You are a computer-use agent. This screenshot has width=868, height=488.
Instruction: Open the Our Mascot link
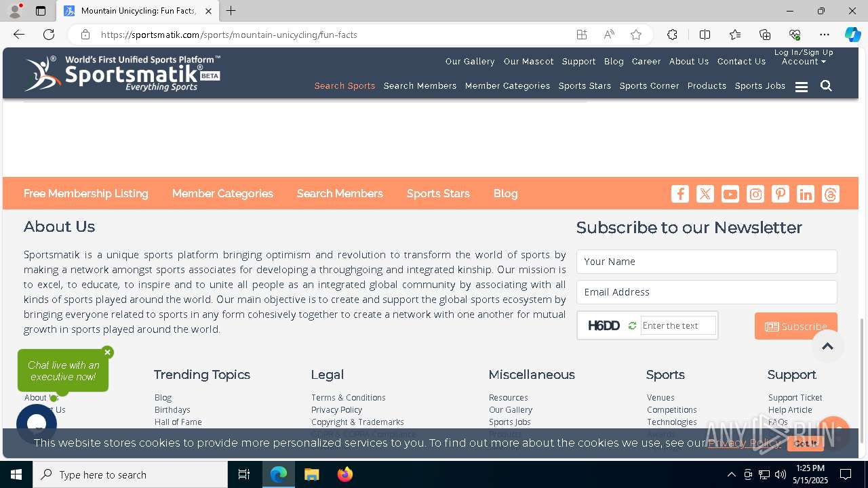[528, 62]
